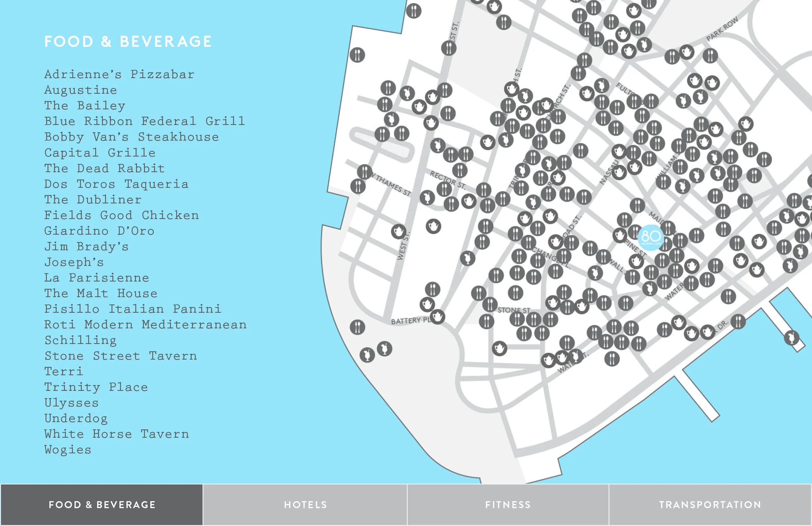This screenshot has height=526, width=812.
Task: Select The Dubliner entry
Action: pyautogui.click(x=93, y=200)
